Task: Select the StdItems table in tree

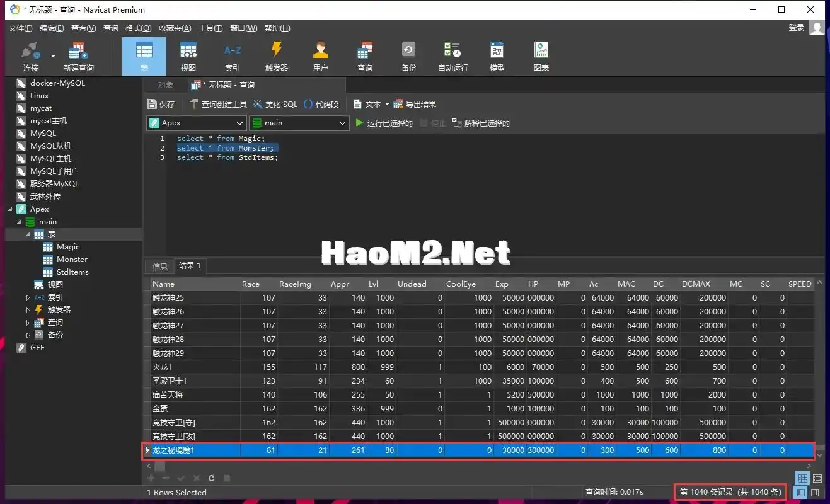Action: click(72, 272)
